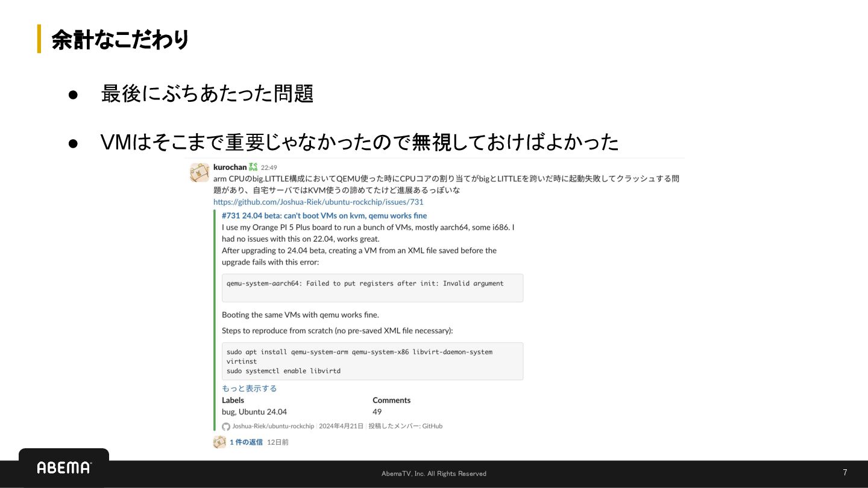Click the qemu-system-aarch64 error code block
The image size is (868, 488).
(x=373, y=288)
